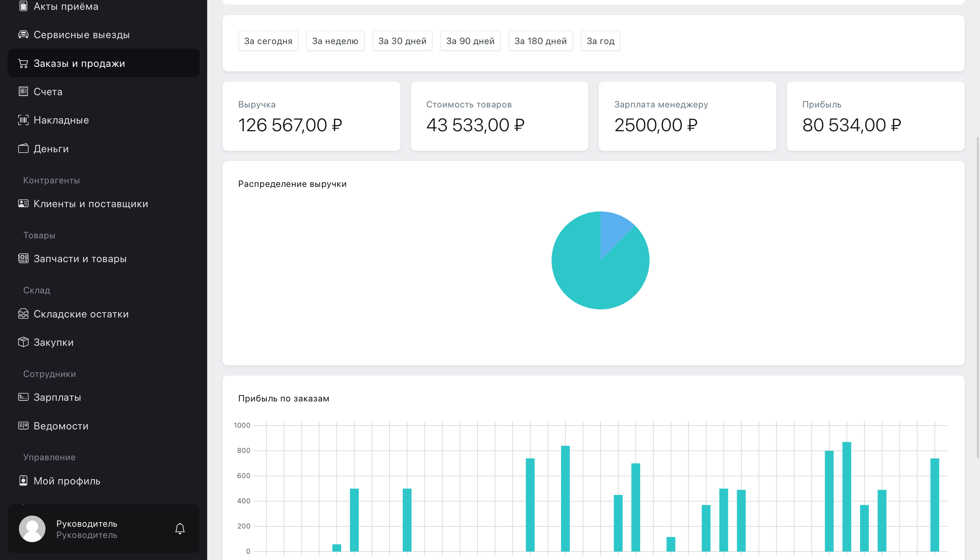The image size is (980, 560).
Task: Click the Руководитель name in user panel
Action: [86, 524]
